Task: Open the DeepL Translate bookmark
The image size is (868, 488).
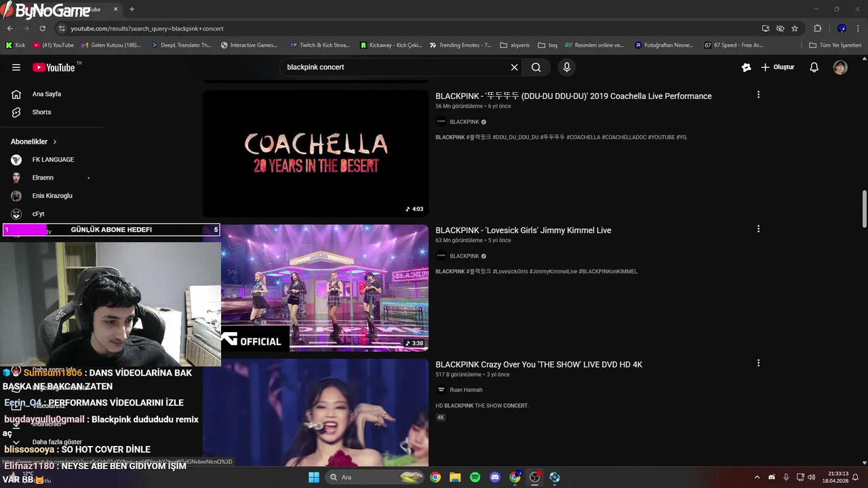Action: [x=181, y=45]
